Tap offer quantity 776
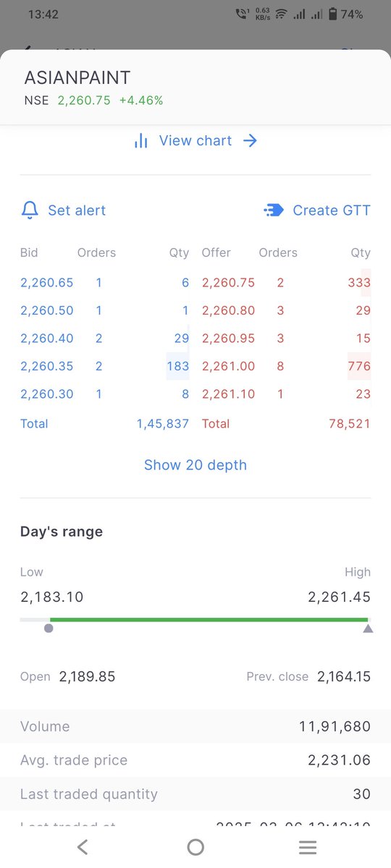This screenshot has width=391, height=868. pos(359,366)
